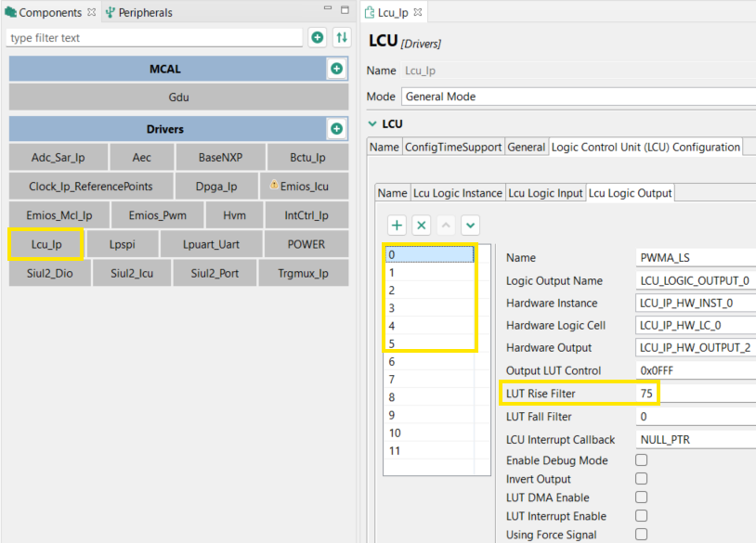Screen dimensions: 756x543
Task: Select the Lcu_Ip driver
Action: (x=46, y=244)
